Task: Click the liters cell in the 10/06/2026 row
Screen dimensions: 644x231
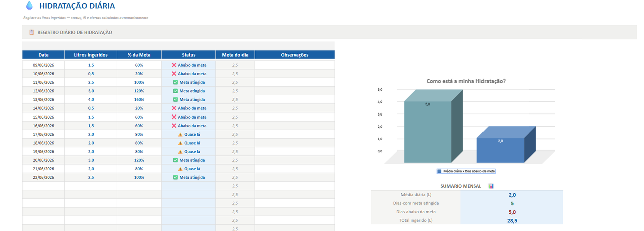Action: pos(91,74)
